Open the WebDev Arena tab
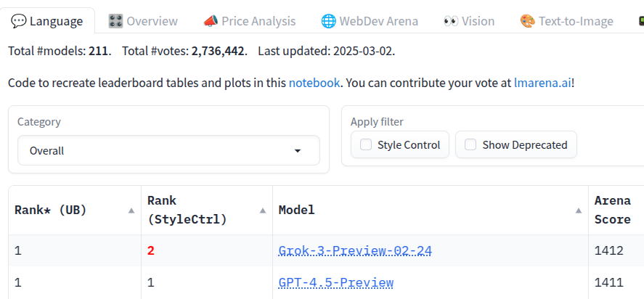 point(370,21)
